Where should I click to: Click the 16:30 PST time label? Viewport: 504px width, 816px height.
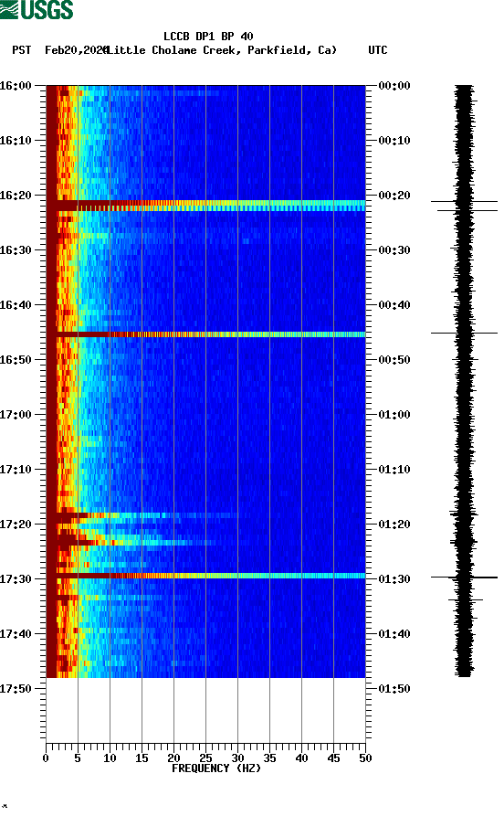point(16,249)
